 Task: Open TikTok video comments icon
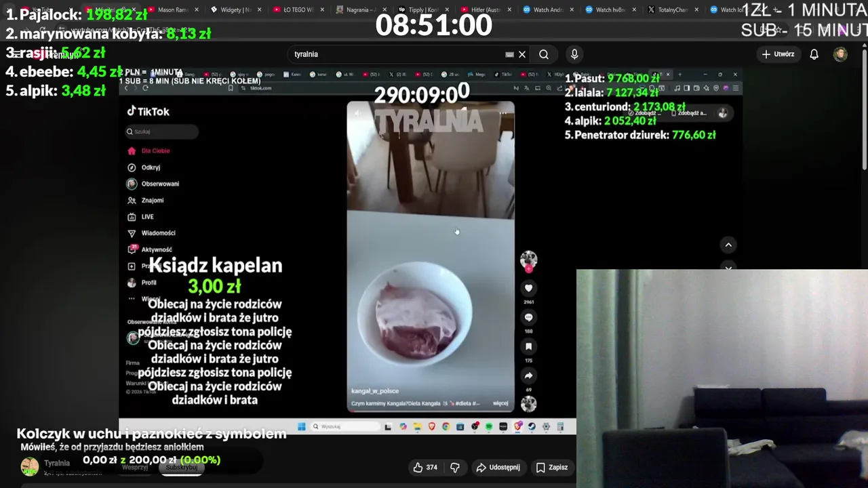pos(528,317)
